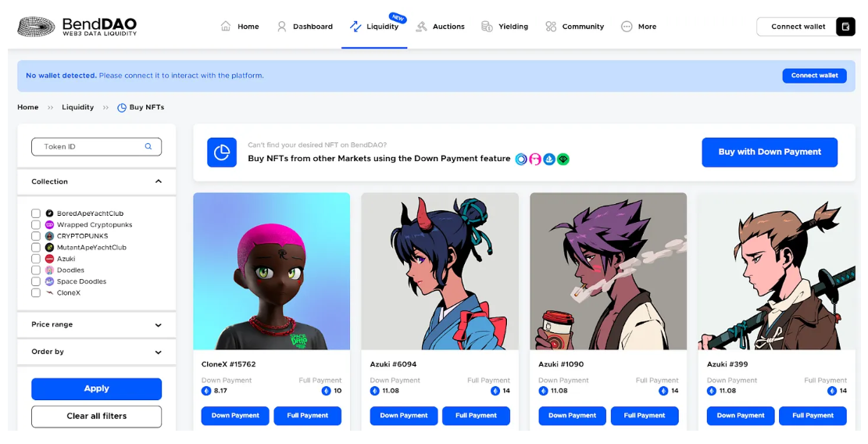This screenshot has width=868, height=444.
Task: Check the Wrapped Cryptopunks checkbox
Action: 36,225
